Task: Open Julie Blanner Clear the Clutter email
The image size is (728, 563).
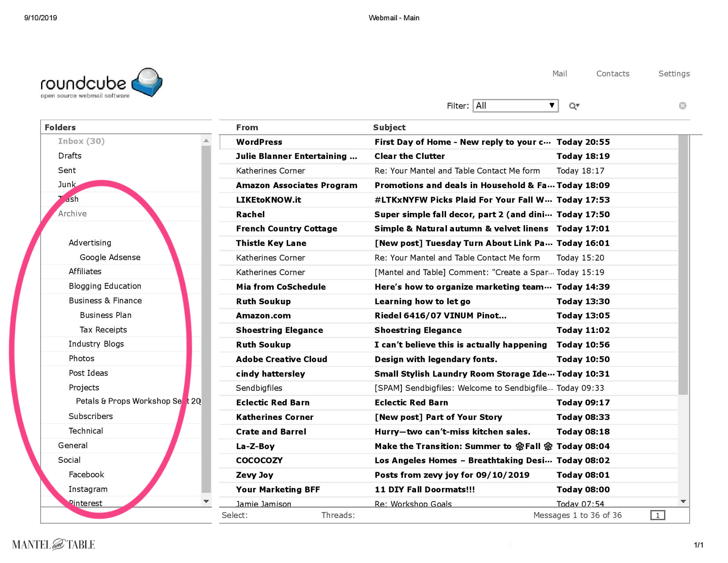Action: click(448, 156)
